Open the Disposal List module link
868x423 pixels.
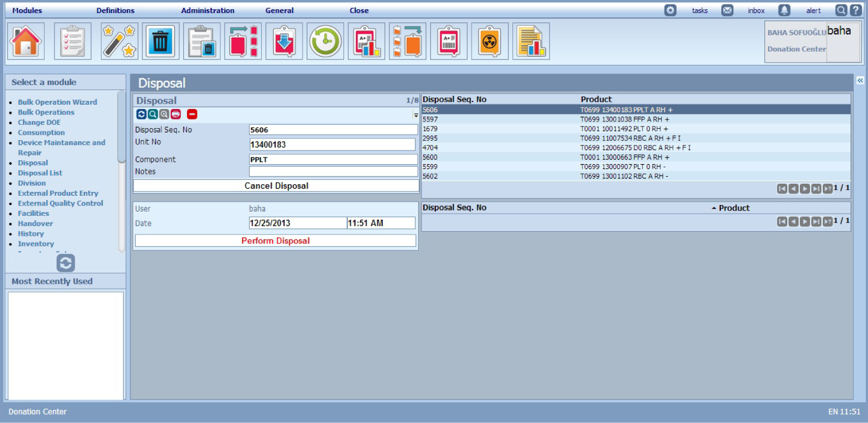point(40,173)
